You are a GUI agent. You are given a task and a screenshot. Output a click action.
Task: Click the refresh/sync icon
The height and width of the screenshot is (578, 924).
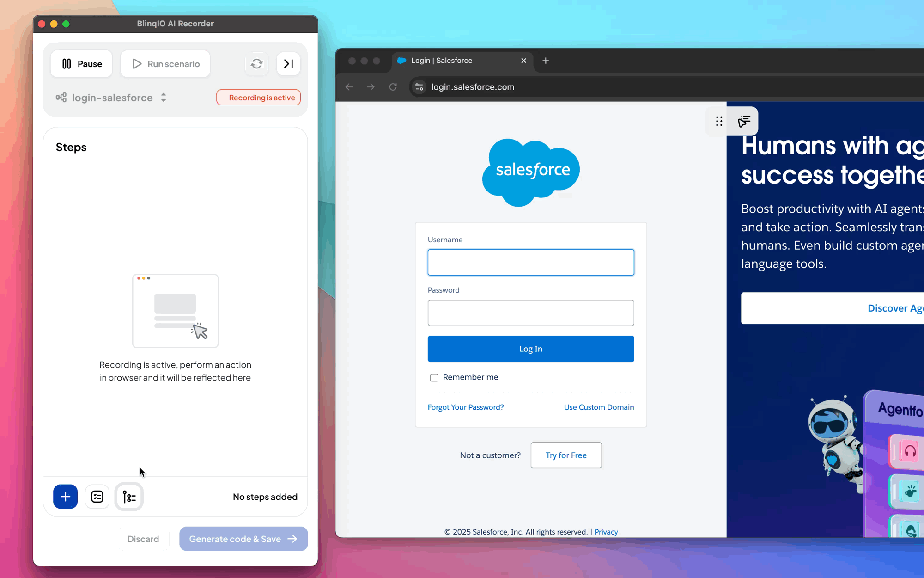coord(257,63)
